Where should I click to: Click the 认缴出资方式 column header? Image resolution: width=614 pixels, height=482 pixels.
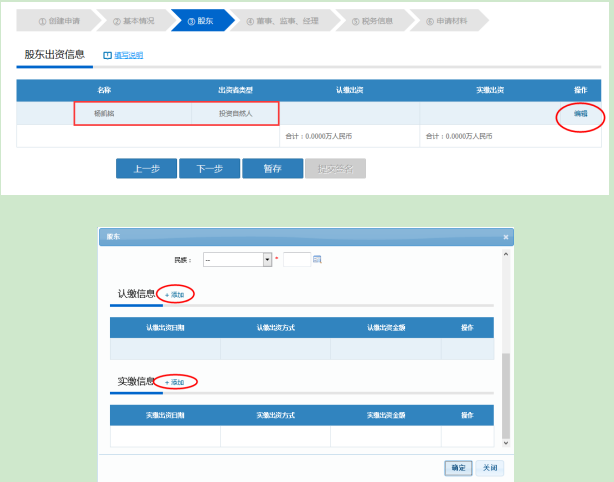pyautogui.click(x=275, y=327)
